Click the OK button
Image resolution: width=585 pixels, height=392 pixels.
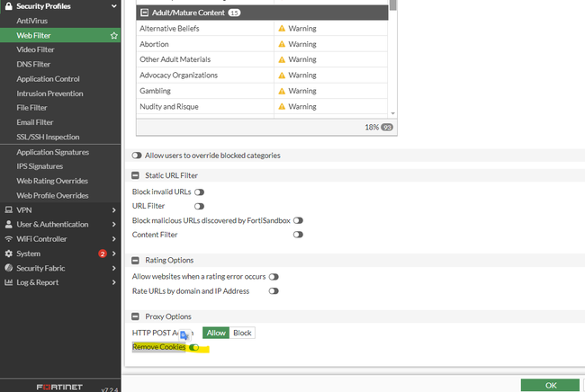click(550, 385)
